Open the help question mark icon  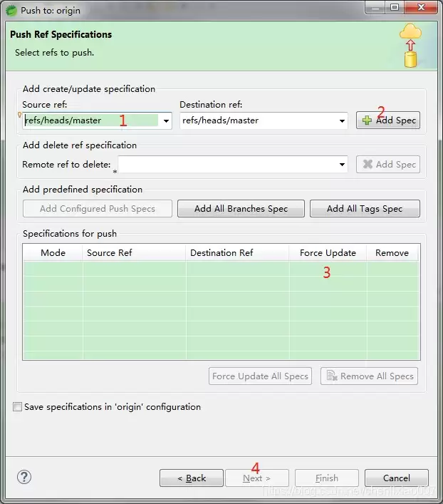(x=24, y=477)
